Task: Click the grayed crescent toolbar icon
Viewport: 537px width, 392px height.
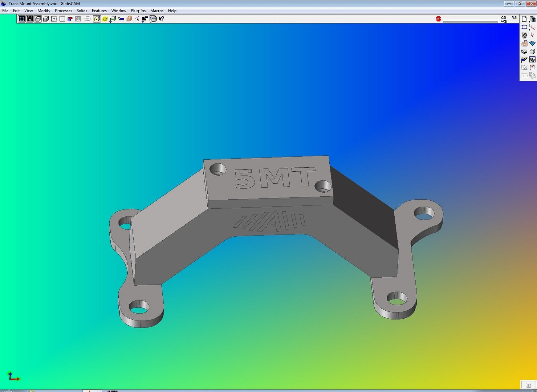Action: coord(78,19)
